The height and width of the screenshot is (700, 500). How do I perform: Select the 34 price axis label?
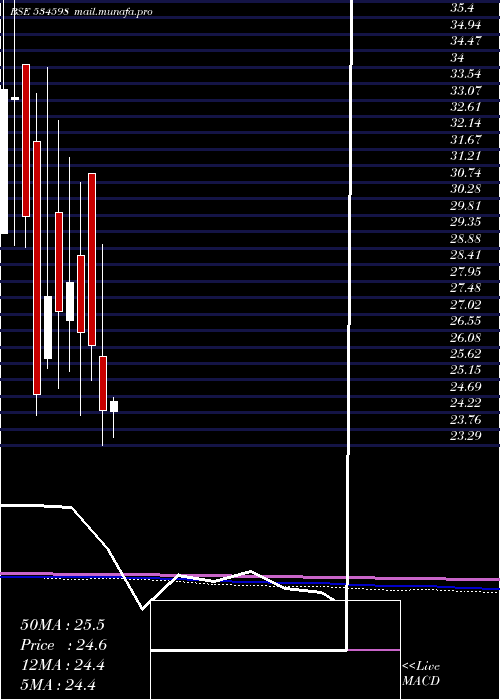[x=457, y=58]
